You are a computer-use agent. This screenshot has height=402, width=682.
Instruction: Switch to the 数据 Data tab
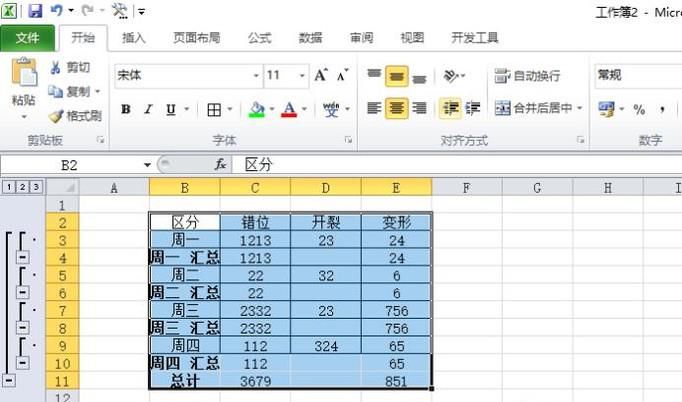[x=310, y=38]
